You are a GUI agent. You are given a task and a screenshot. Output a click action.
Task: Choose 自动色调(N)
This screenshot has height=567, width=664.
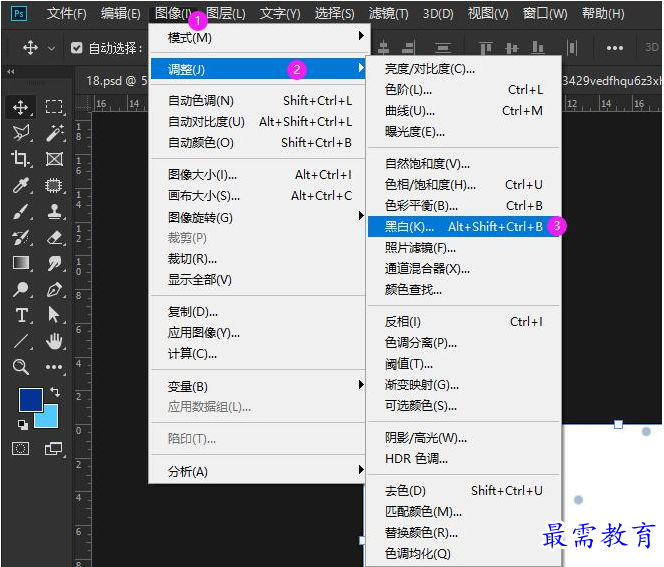258,101
